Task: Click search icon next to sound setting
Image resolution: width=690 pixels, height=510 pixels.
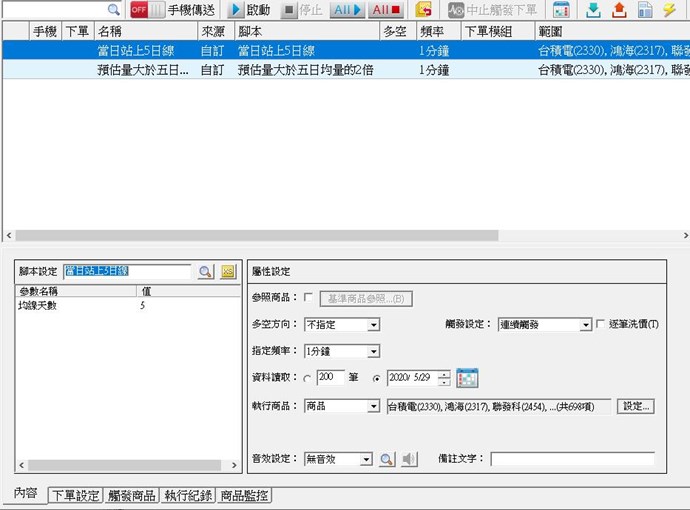Action: tap(387, 459)
